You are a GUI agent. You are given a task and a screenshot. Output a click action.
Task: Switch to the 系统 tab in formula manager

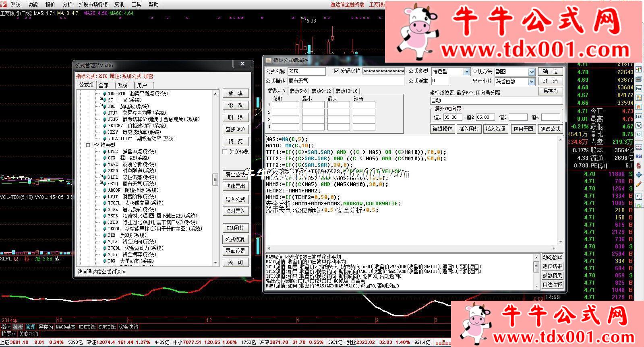tap(123, 85)
